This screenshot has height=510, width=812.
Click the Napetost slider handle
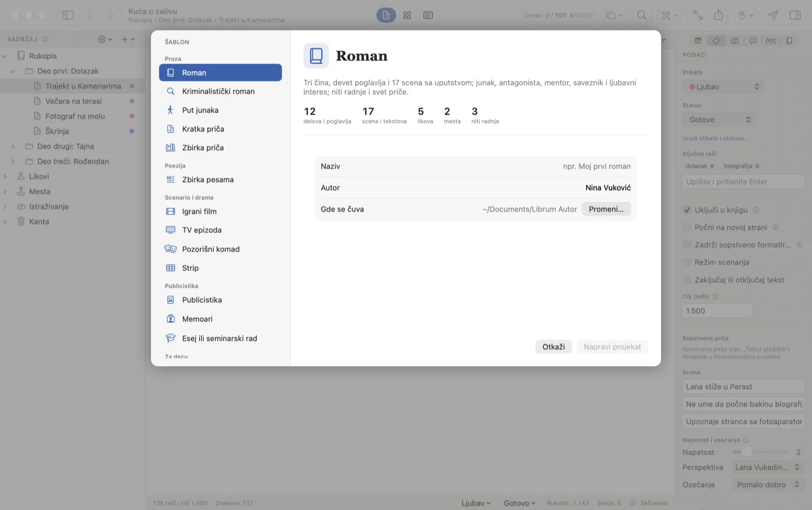coord(747,452)
